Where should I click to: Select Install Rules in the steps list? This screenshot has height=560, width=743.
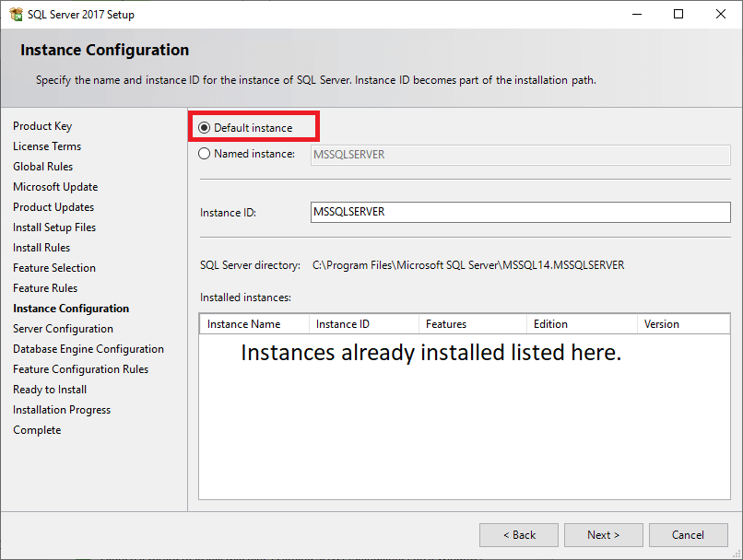(x=41, y=248)
